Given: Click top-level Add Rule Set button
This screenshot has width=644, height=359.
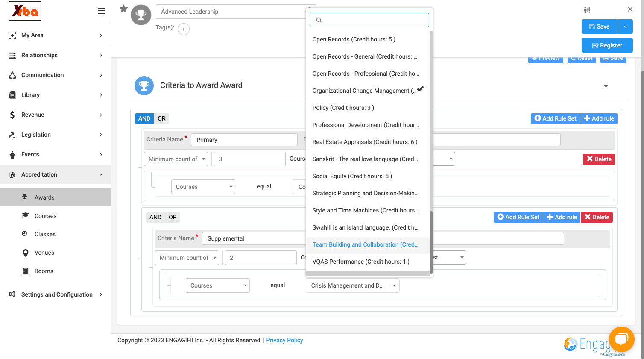Looking at the screenshot, I should point(556,118).
